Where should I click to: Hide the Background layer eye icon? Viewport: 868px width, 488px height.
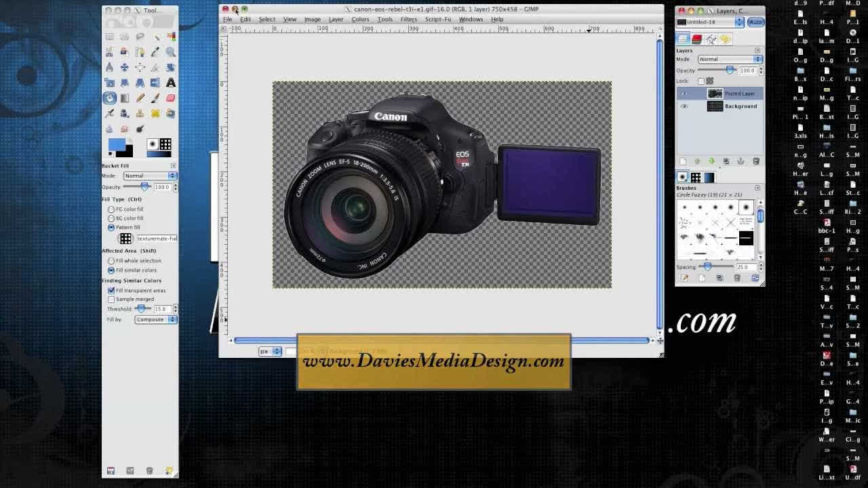click(x=684, y=106)
